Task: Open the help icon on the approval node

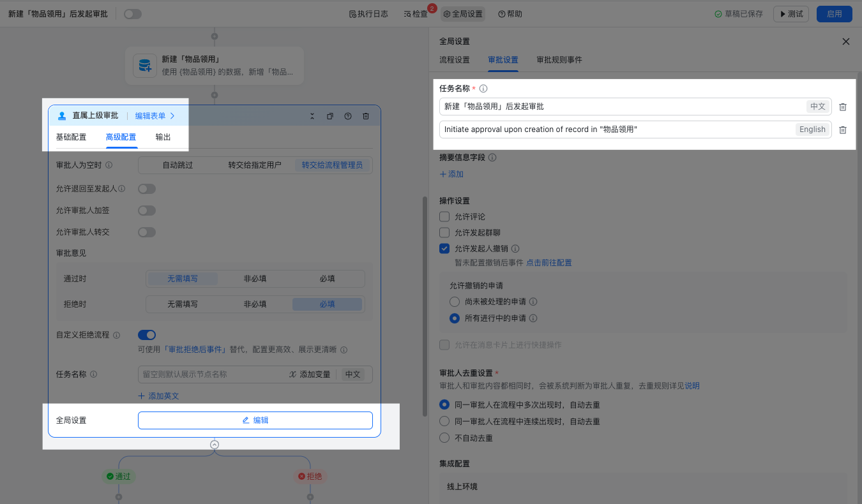Action: click(348, 116)
